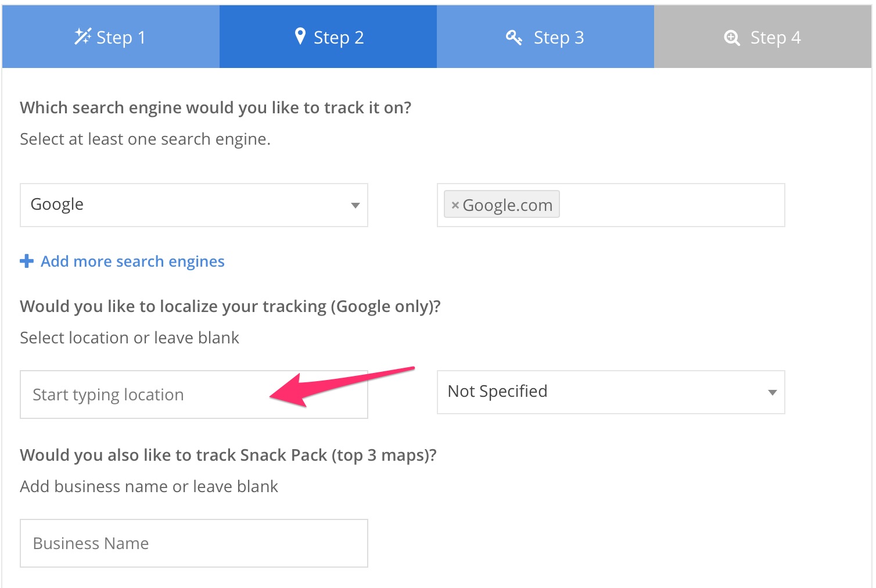Click the Not Specified combo box
Screen dimensions: 876x588
(611, 392)
